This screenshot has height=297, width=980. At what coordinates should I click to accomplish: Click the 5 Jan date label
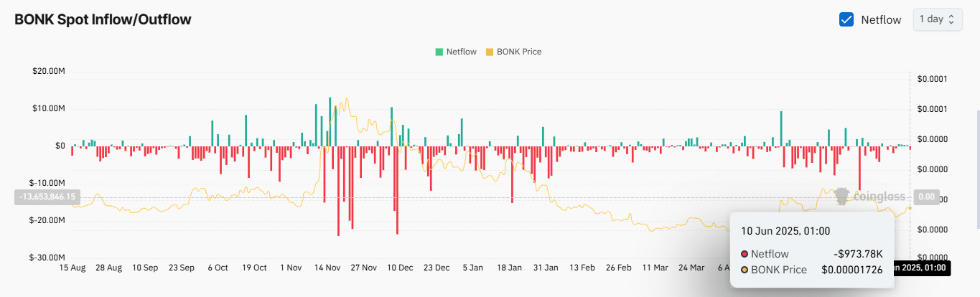point(473,268)
